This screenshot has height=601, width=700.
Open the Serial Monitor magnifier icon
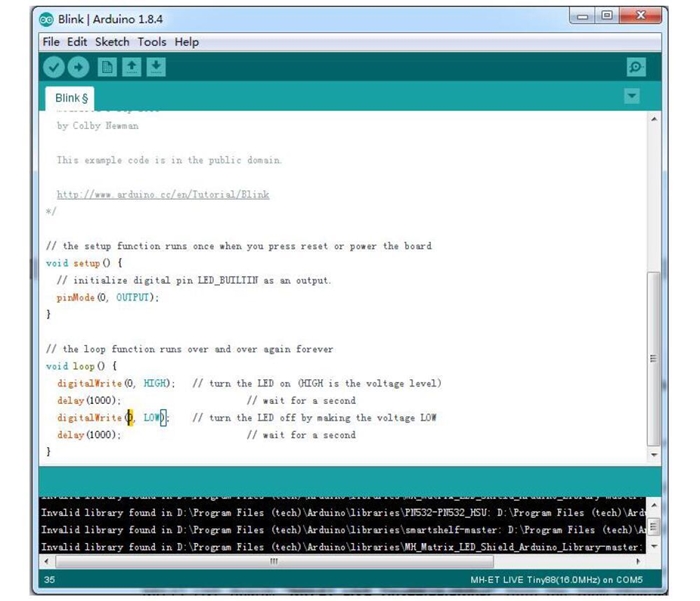click(x=636, y=67)
